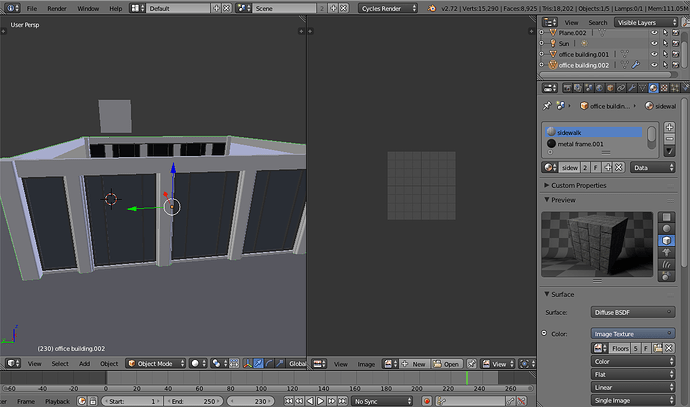The height and width of the screenshot is (407, 690).
Task: Open image editor Image menu
Action: 366,364
